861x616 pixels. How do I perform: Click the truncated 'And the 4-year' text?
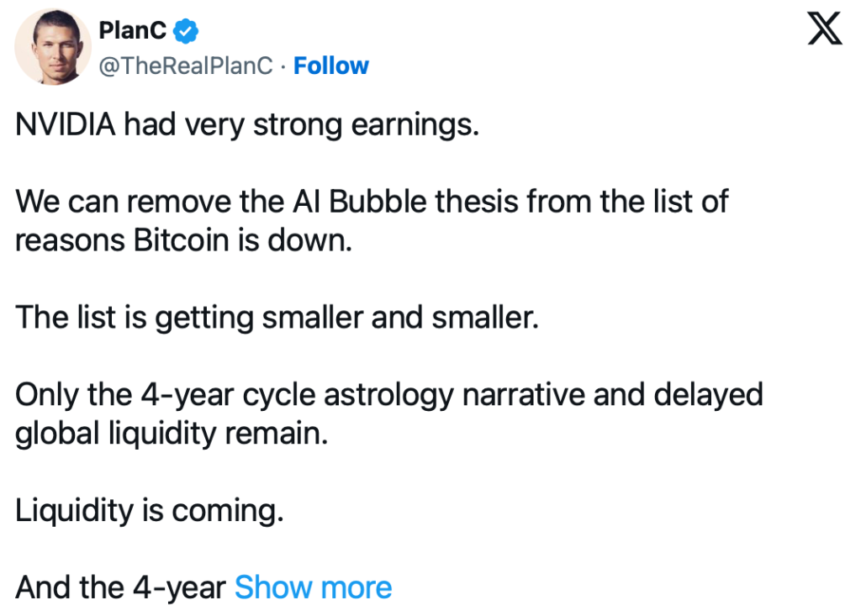tap(120, 587)
